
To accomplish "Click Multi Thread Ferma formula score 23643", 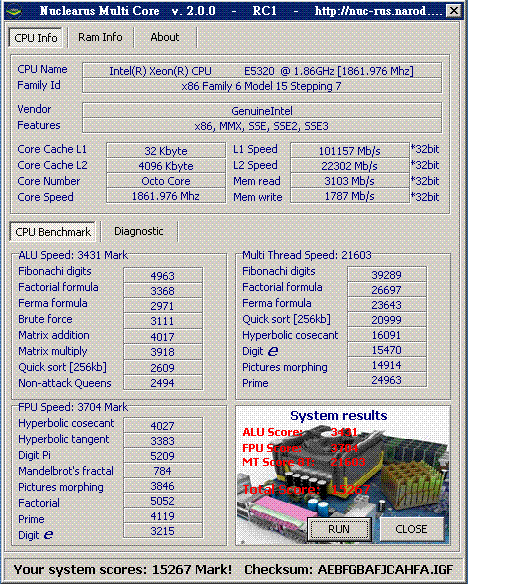I will [387, 305].
